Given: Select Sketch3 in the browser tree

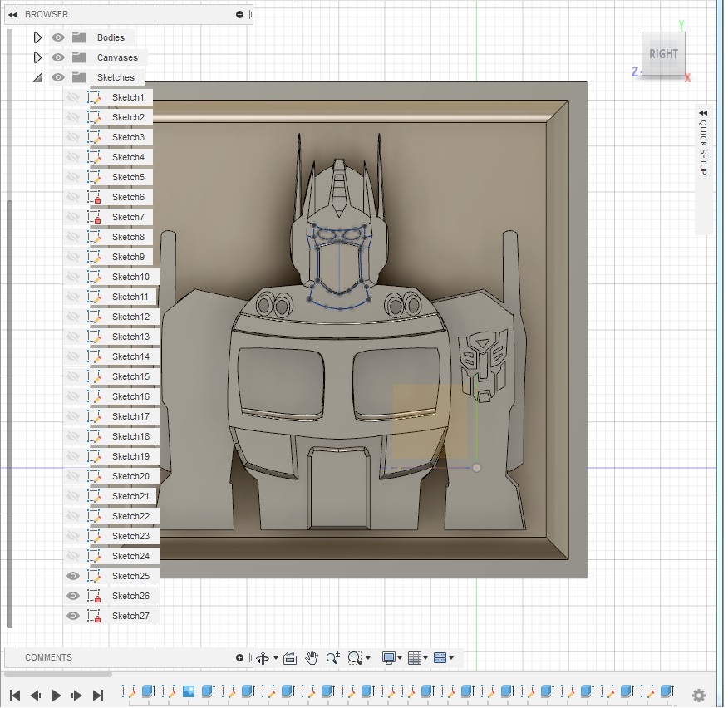Looking at the screenshot, I should pyautogui.click(x=128, y=137).
